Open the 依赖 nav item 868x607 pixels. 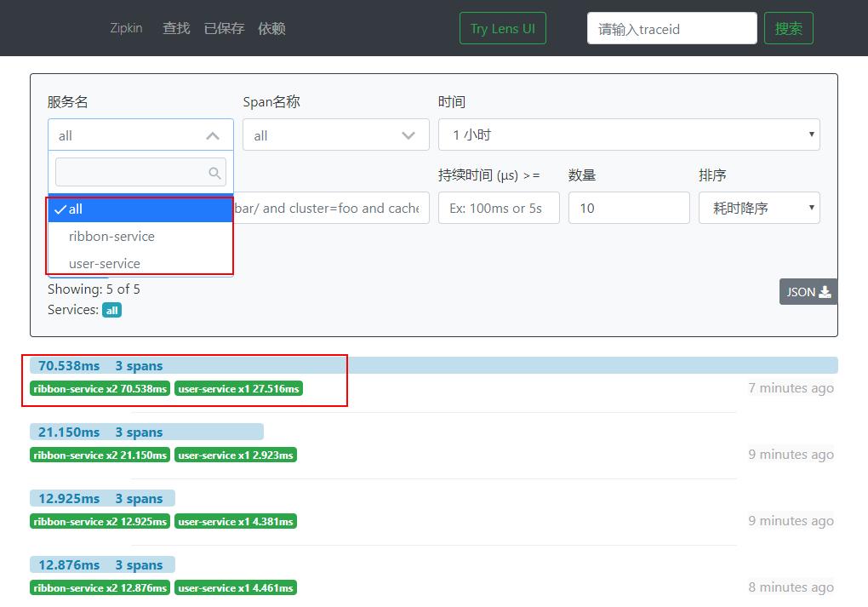[271, 28]
